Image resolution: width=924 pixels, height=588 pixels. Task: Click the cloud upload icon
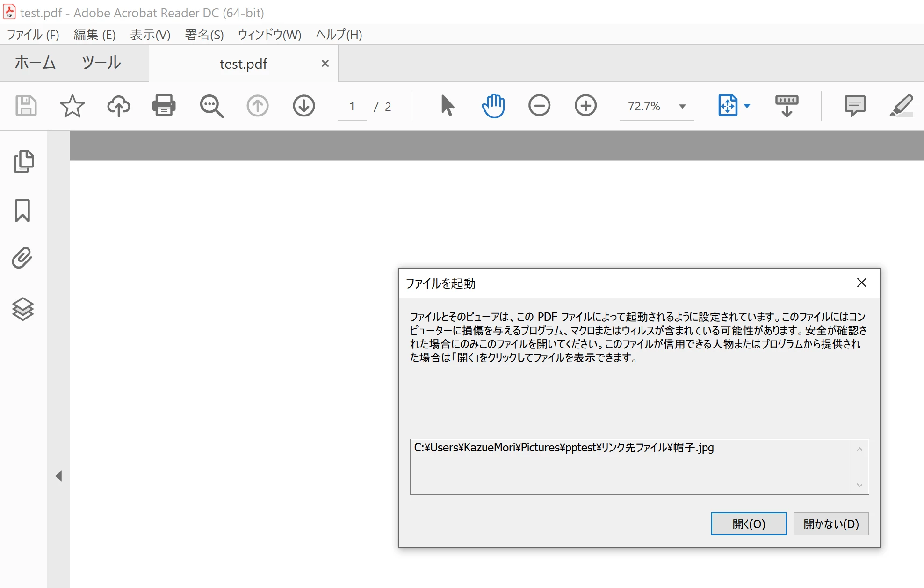click(118, 106)
